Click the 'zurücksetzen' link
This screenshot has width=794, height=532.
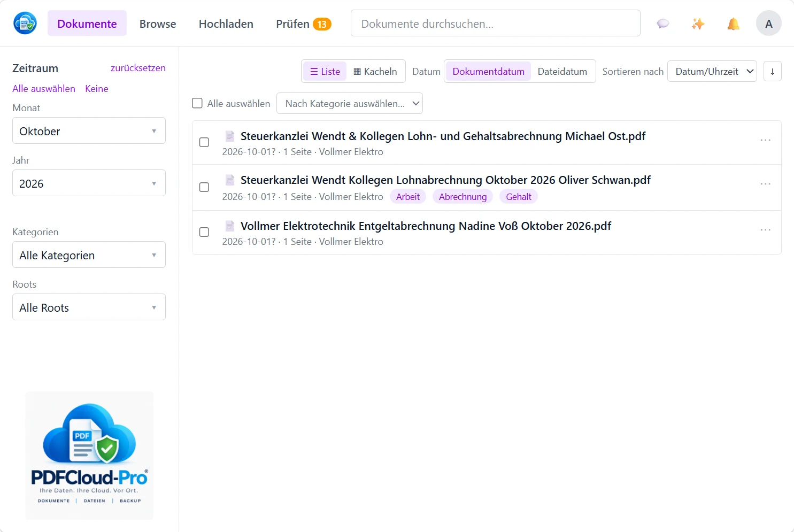[138, 68]
